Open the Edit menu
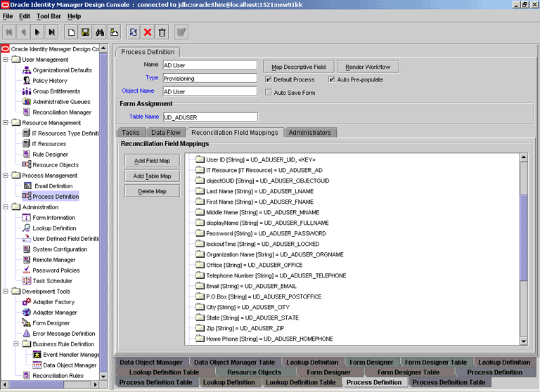The width and height of the screenshot is (540, 392). (x=25, y=16)
